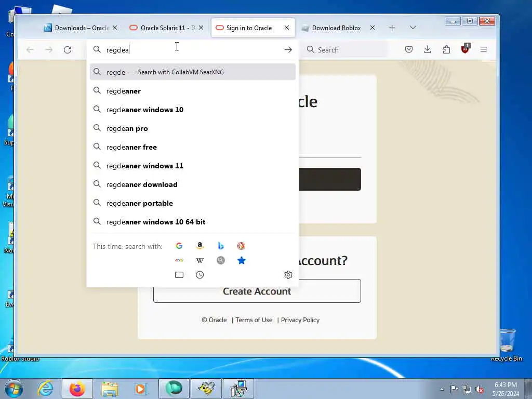Choose the 'regcleaner free' suggestion
Screen dimensions: 532x399
point(193,147)
